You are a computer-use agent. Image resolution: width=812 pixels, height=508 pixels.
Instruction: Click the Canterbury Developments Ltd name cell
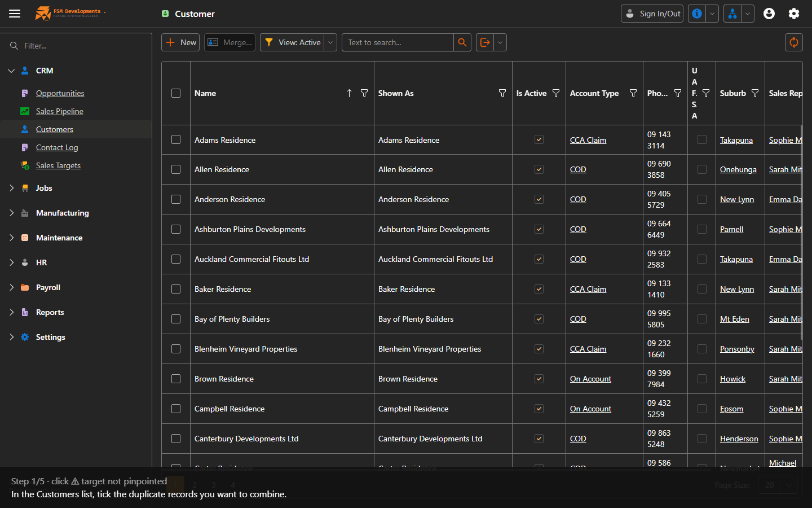(x=282, y=439)
